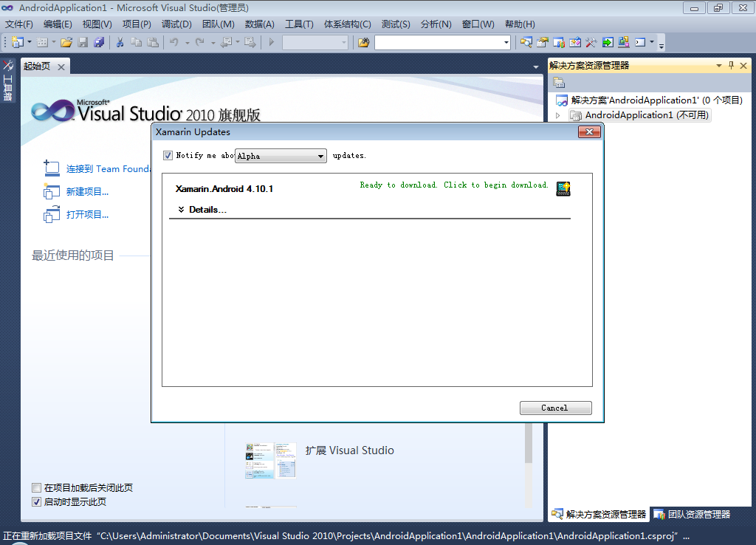Image resolution: width=756 pixels, height=545 pixels.
Task: Open the Alpha update channel dropdown
Action: coord(281,156)
